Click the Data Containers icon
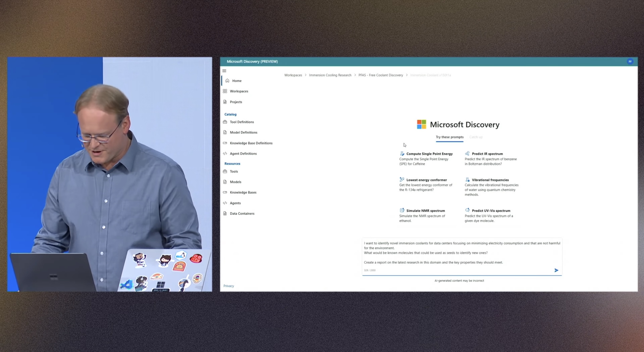 225,213
